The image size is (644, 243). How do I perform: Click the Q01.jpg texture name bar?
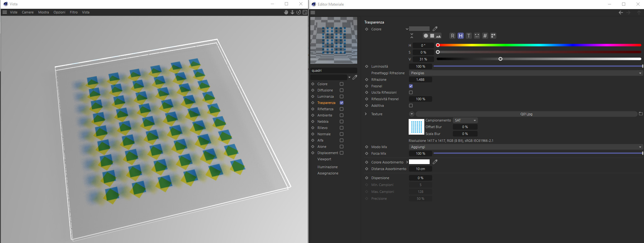point(526,114)
